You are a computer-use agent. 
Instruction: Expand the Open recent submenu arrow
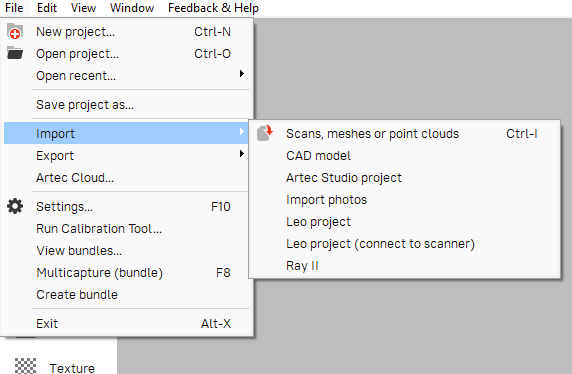(241, 74)
